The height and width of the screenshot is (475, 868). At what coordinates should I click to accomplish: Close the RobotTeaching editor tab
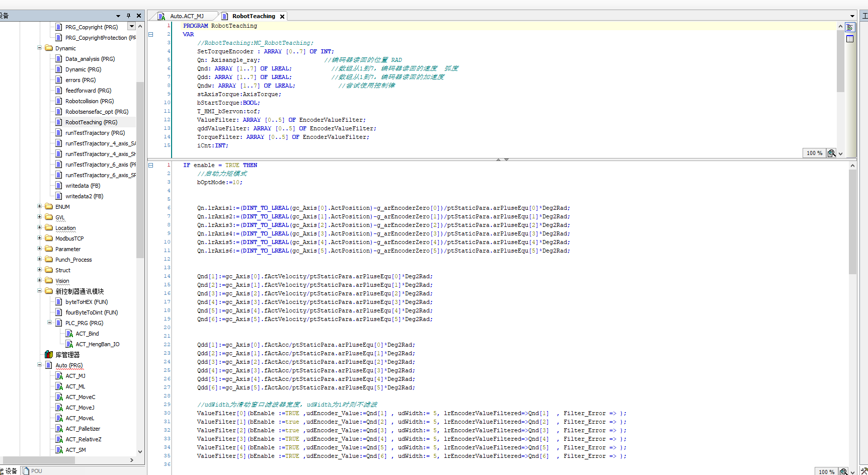pyautogui.click(x=282, y=17)
